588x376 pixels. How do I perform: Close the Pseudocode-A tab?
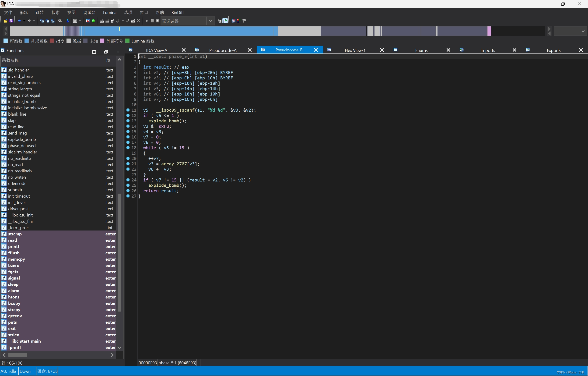[x=250, y=50]
